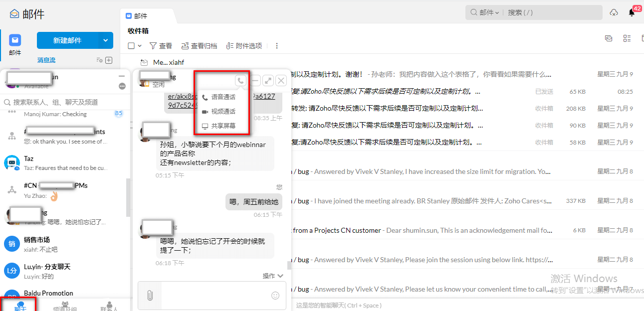
Task: Open the emoji picker in chat box
Action: pos(275,296)
